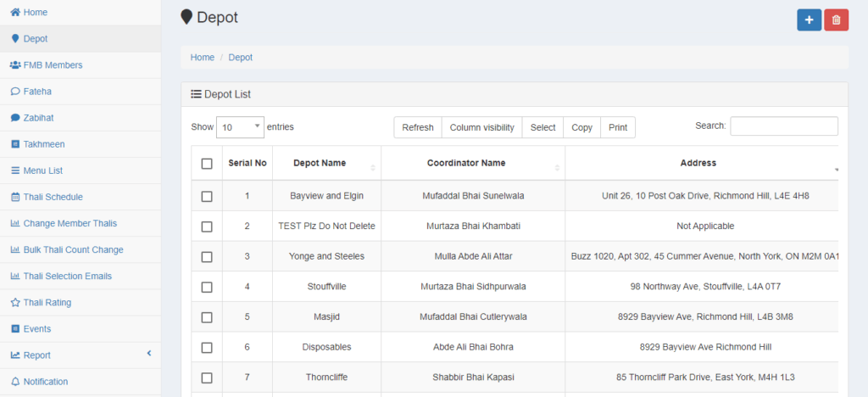Open the Show entries count dropdown
This screenshot has width=868, height=397.
tap(240, 127)
